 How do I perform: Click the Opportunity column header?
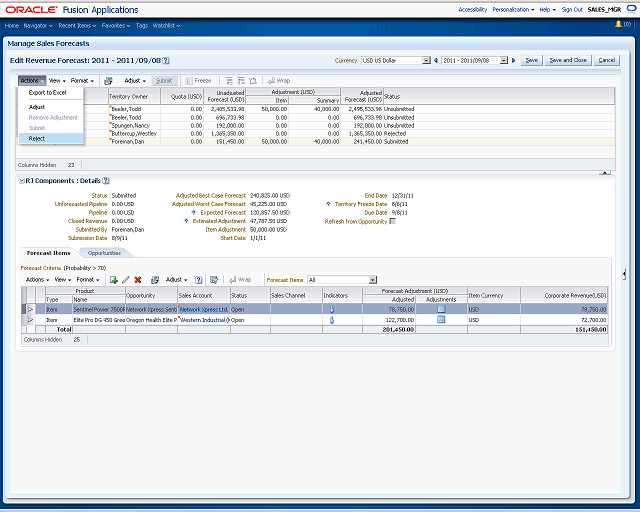click(151, 295)
